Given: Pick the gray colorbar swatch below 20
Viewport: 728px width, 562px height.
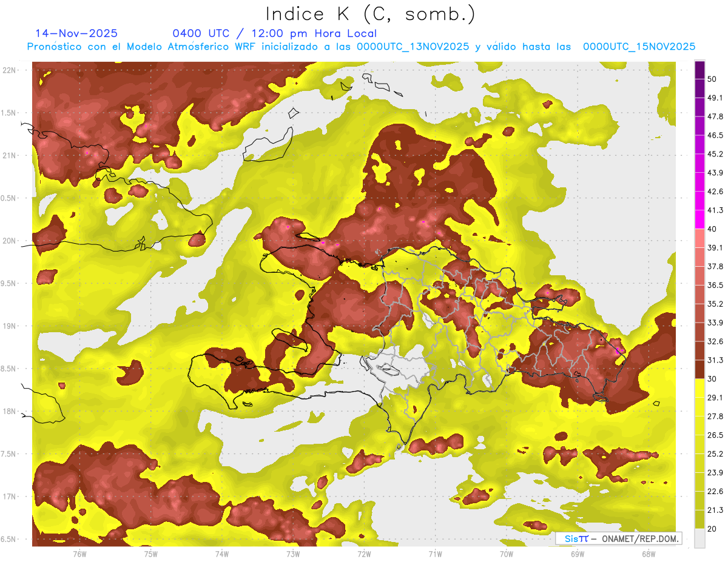Looking at the screenshot, I should tap(700, 538).
